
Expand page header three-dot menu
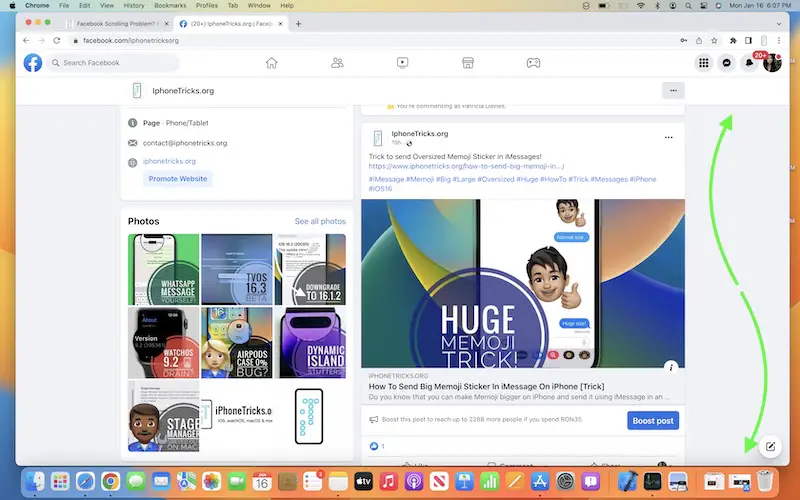(673, 90)
